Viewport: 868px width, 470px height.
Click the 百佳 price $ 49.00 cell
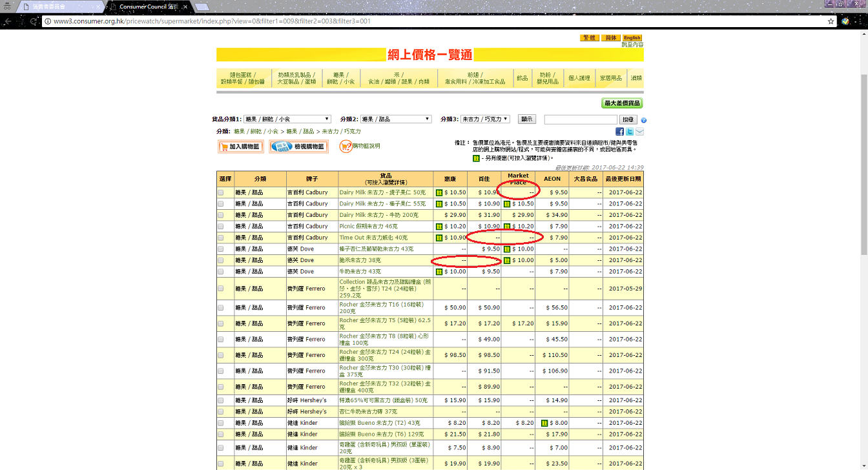[484, 339]
